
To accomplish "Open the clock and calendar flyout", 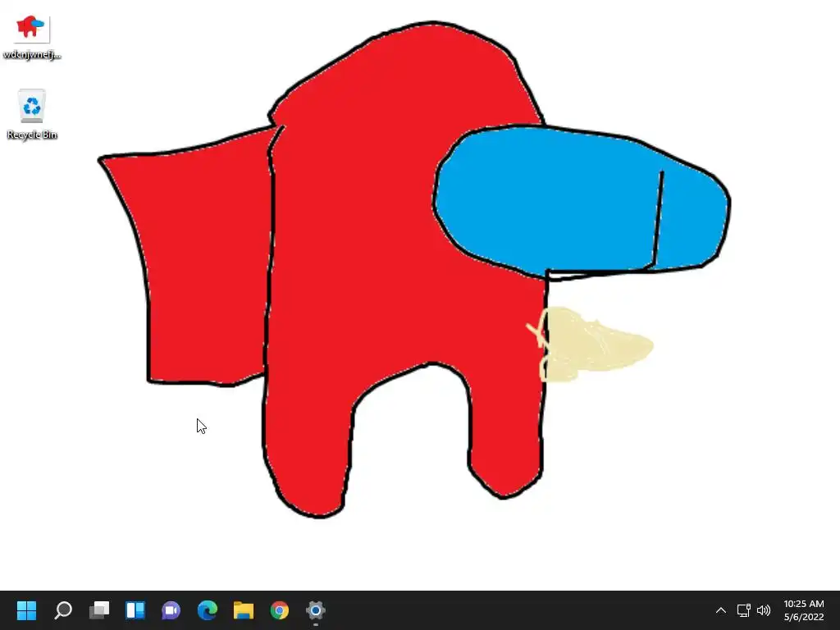I will pos(804,610).
